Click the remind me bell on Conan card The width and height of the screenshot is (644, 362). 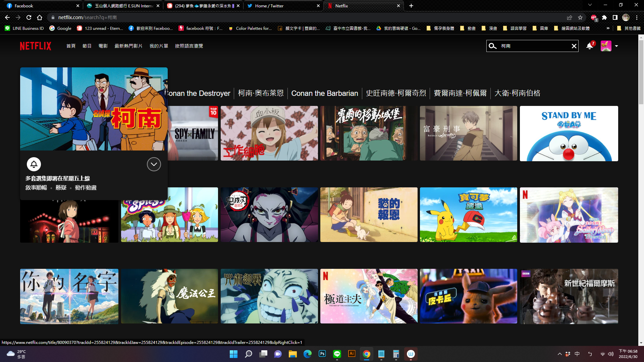(x=34, y=164)
